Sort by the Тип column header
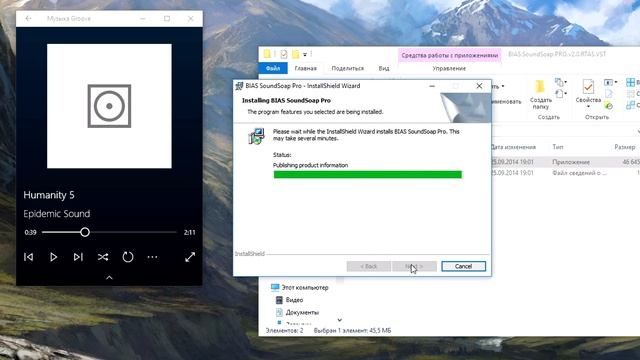Screen dimensions: 640x360 [x=558, y=147]
